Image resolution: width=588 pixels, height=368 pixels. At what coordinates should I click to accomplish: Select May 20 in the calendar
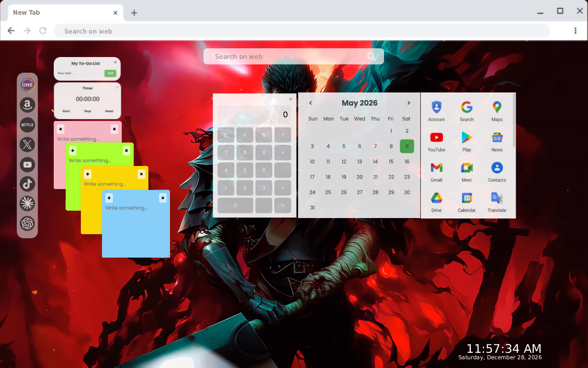(360, 177)
